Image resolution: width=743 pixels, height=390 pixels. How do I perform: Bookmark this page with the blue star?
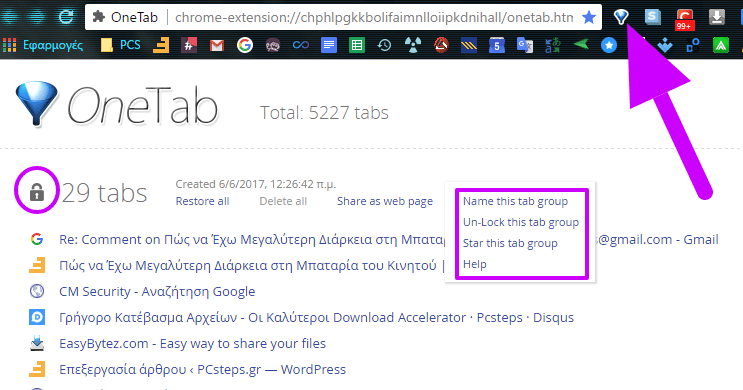pyautogui.click(x=589, y=18)
